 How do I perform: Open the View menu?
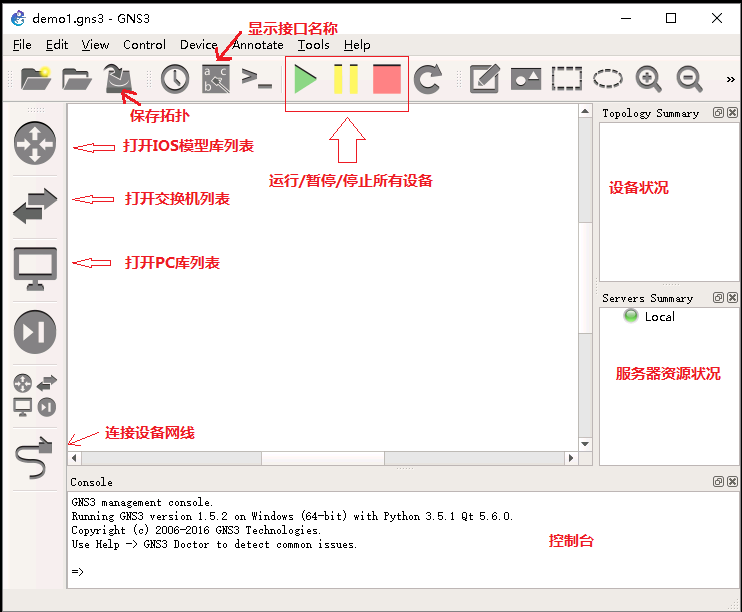(x=95, y=45)
